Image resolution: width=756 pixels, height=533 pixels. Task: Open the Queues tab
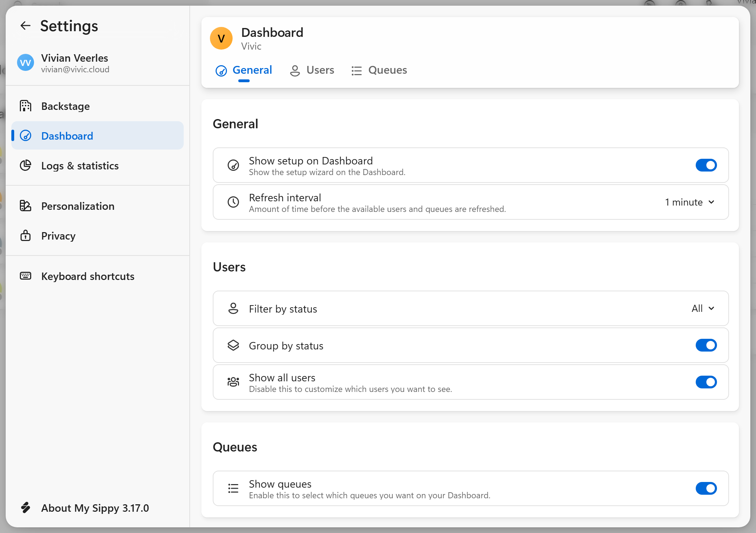pos(379,70)
